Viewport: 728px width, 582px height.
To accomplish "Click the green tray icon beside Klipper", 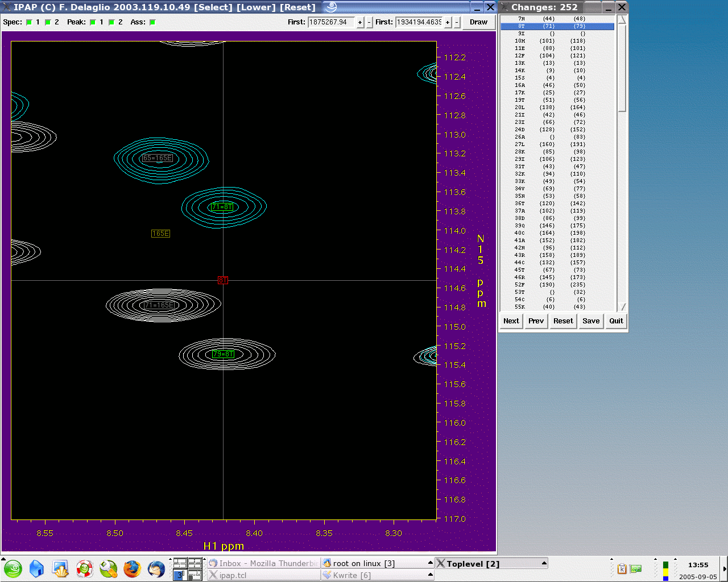I will pos(636,569).
